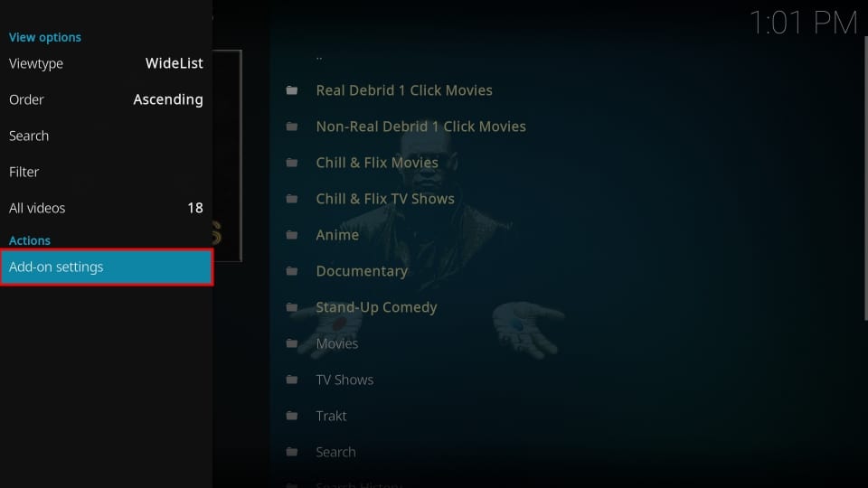Open Real Debrid 1 Click Movies
This screenshot has height=488, width=868.
404,90
